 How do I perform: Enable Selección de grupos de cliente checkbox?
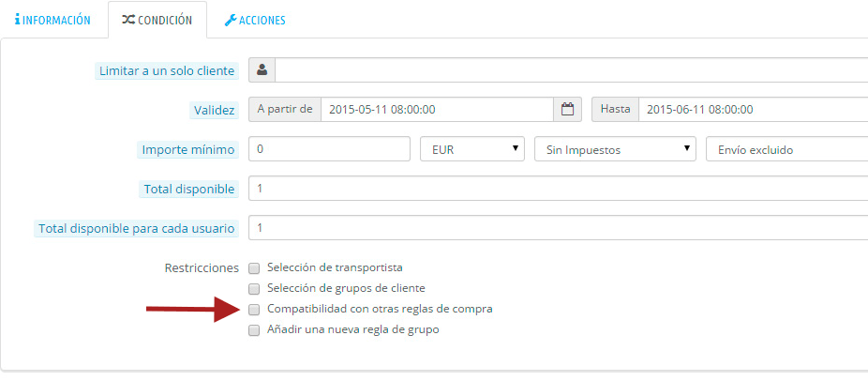coord(254,289)
